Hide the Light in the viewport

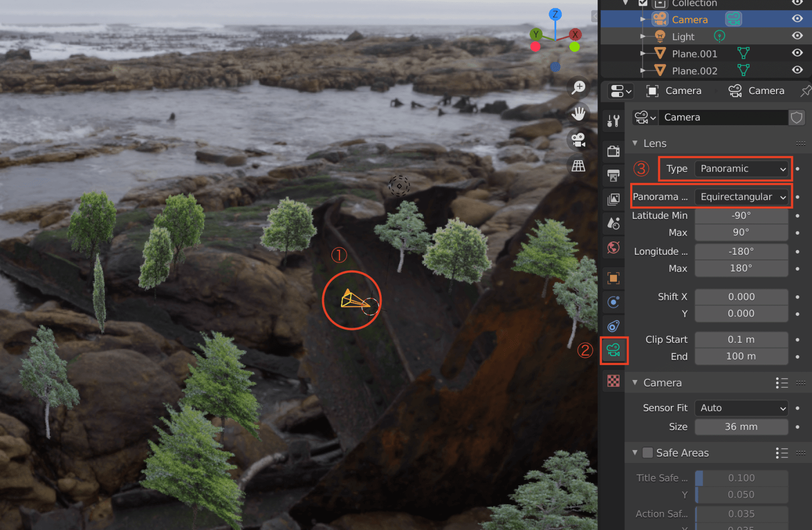[x=797, y=36]
